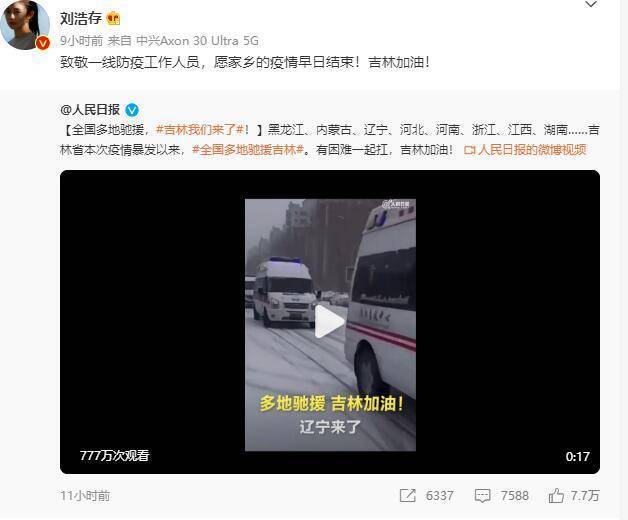Like the post with thumbs-up icon

[x=556, y=496]
